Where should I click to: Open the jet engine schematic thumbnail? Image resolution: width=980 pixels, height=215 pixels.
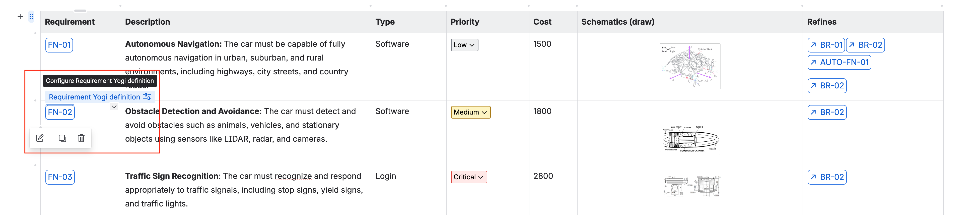[690, 139]
